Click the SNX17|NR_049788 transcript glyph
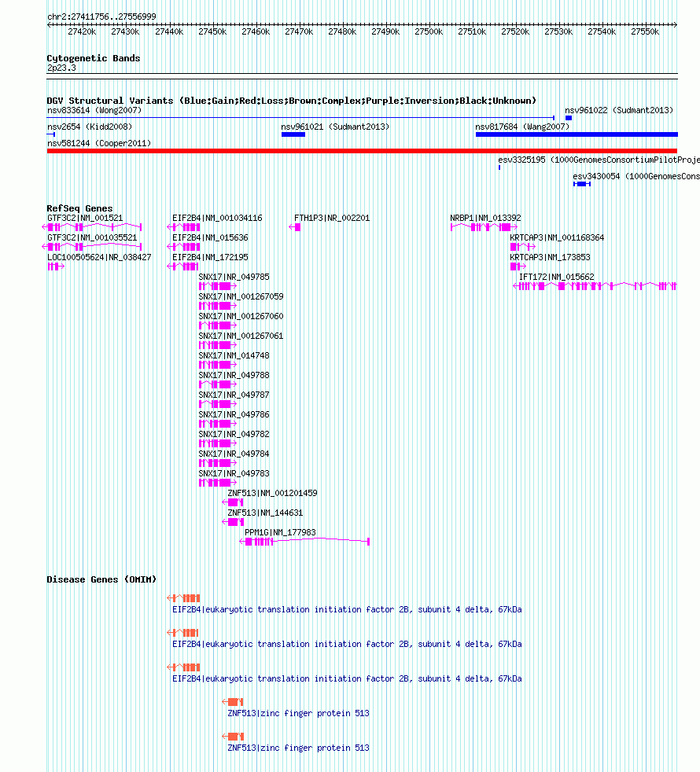 click(217, 384)
